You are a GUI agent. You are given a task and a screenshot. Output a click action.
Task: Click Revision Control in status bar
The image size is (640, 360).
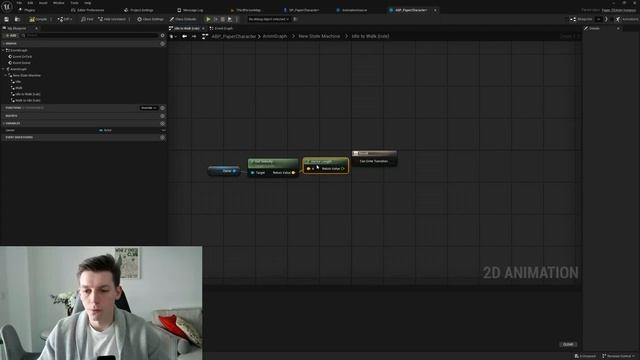(618, 356)
